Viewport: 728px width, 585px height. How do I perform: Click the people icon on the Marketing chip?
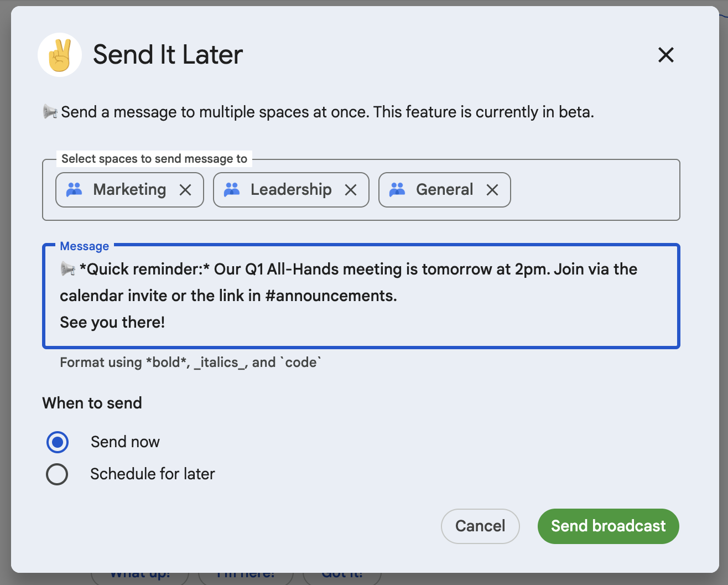pos(74,189)
